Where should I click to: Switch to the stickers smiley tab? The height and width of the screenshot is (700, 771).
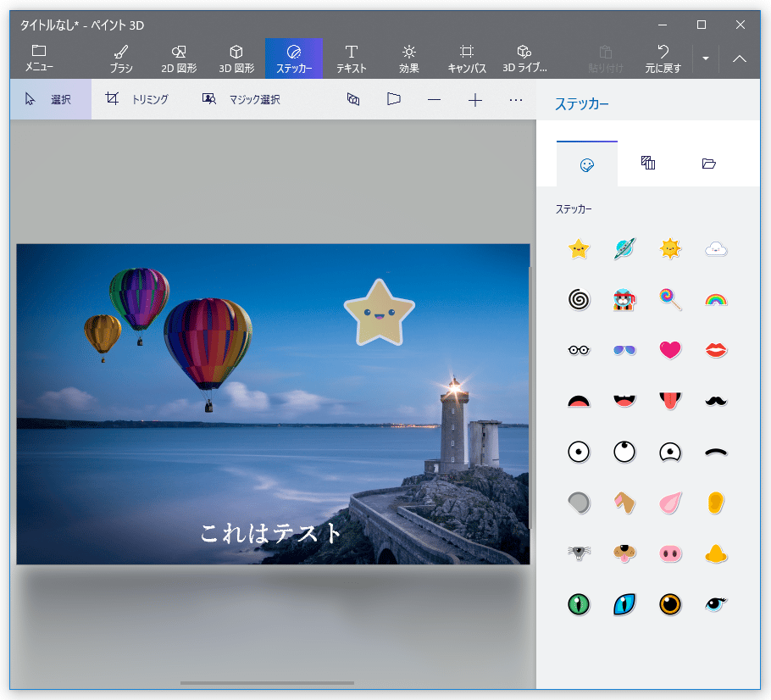coord(587,164)
